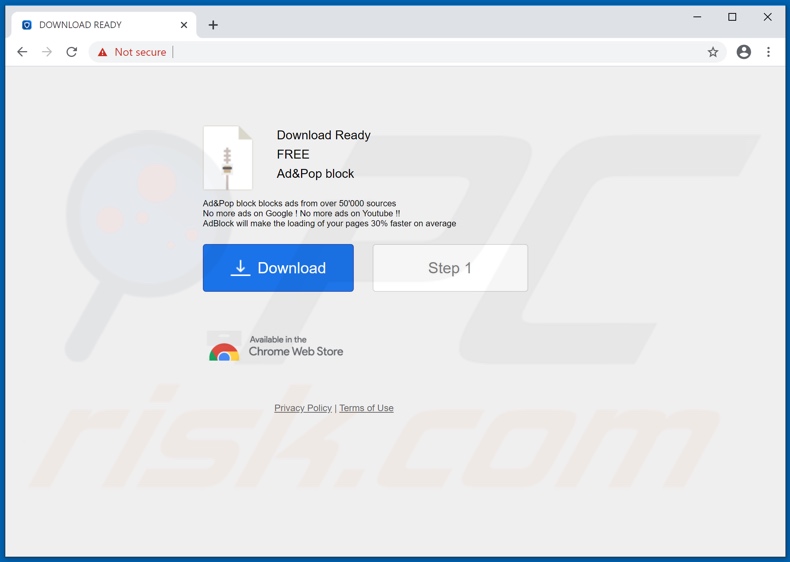The image size is (790, 562).
Task: Close the browser window
Action: click(767, 17)
